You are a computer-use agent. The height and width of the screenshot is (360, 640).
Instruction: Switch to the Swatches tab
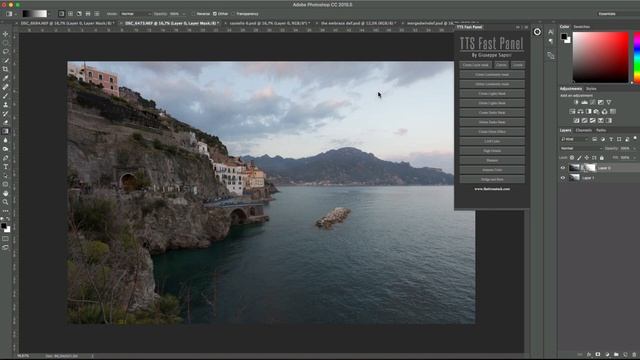pyautogui.click(x=582, y=27)
